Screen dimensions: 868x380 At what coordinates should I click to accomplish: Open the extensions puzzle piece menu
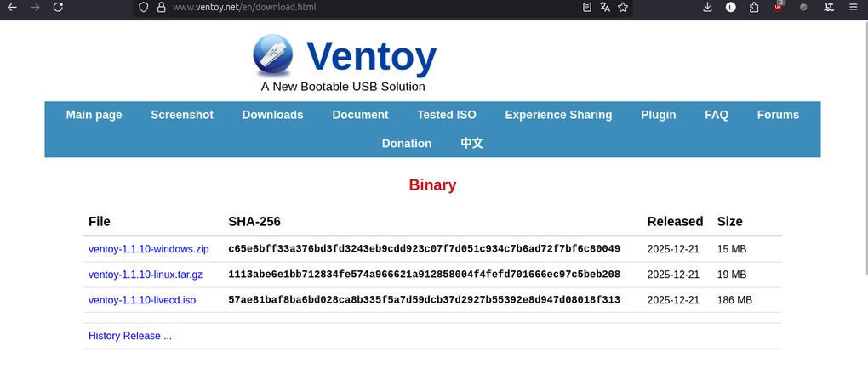coord(754,7)
